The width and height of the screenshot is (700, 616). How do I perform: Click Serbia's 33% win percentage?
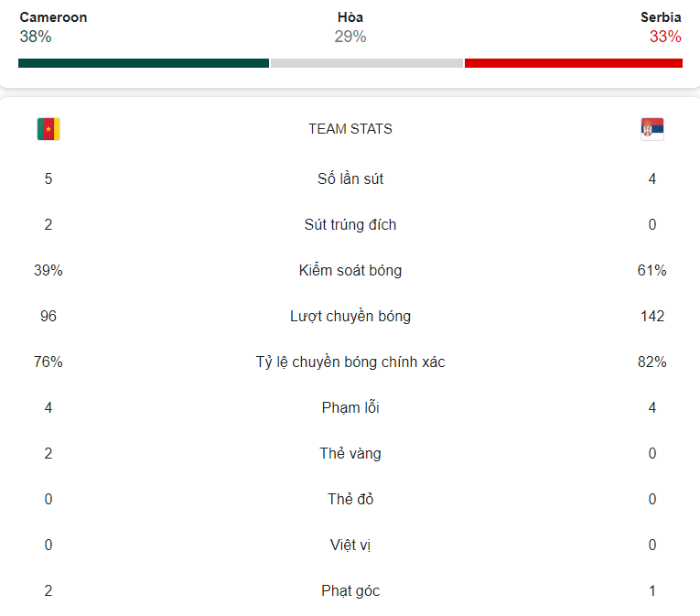[665, 37]
